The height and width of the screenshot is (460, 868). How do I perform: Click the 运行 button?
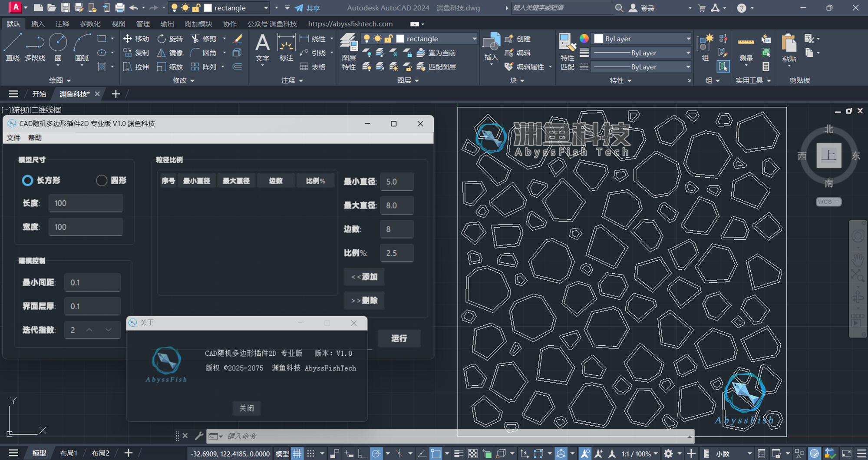(x=399, y=338)
